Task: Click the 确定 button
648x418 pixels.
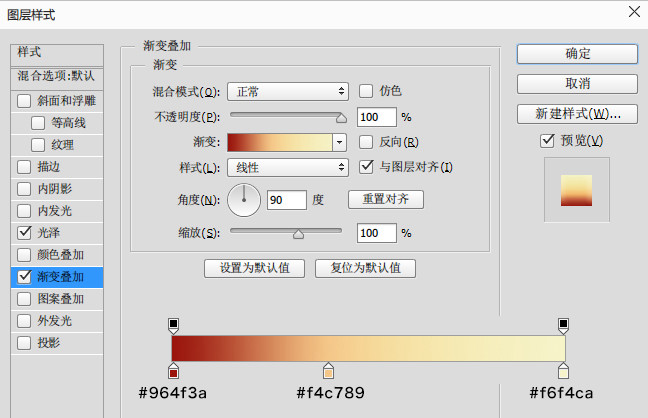Action: [577, 54]
